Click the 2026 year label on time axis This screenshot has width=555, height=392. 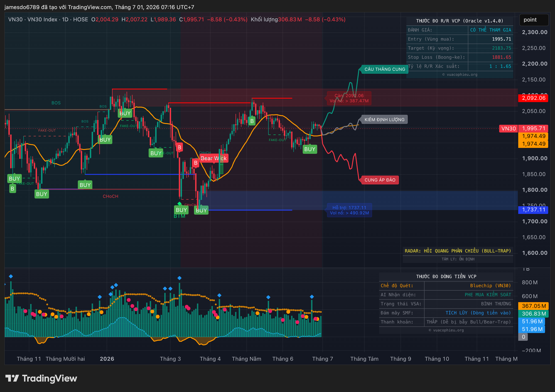click(107, 359)
